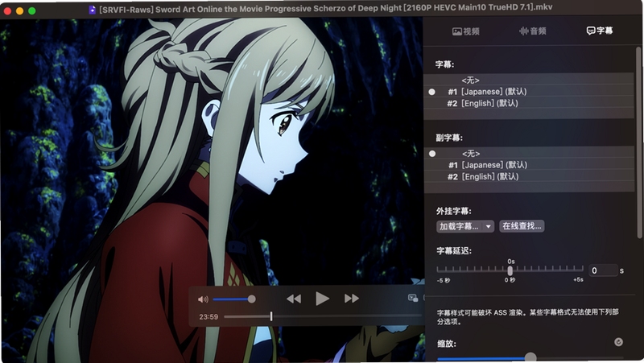The height and width of the screenshot is (363, 644).
Task: Click the mkv file icon in the title bar
Action: 93,9
